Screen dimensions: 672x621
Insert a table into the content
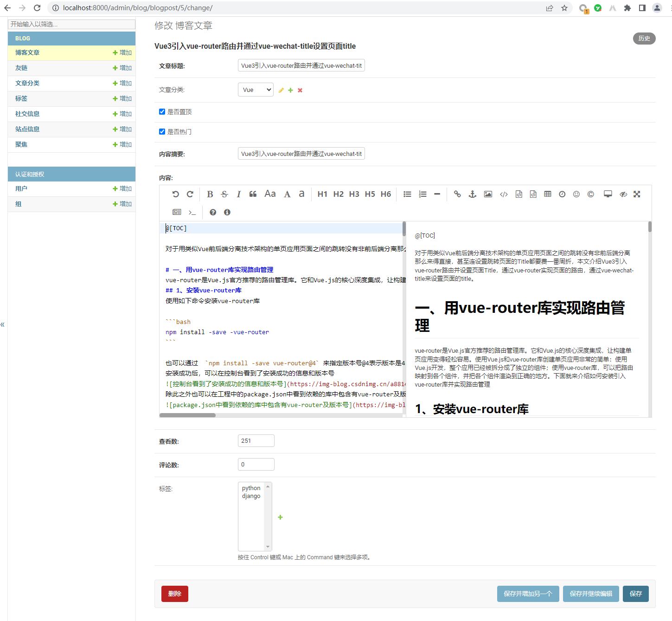pos(548,194)
